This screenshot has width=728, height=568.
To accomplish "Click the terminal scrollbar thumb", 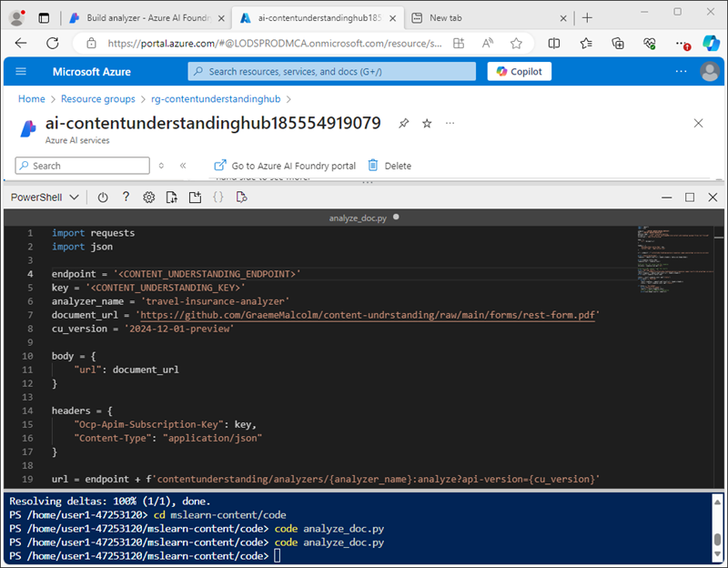I will 717,539.
